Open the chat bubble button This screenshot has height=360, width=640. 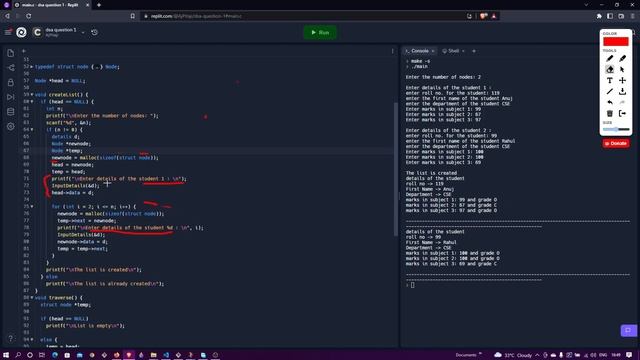[628, 330]
